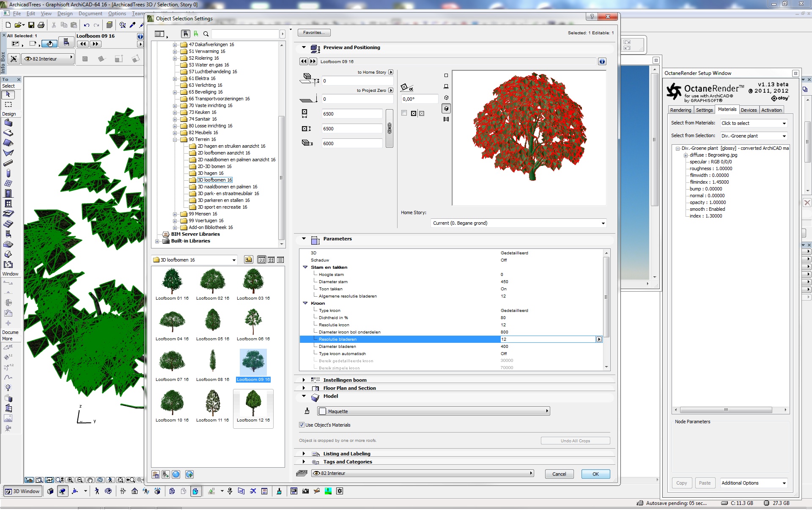Open the Design menu

tap(65, 14)
